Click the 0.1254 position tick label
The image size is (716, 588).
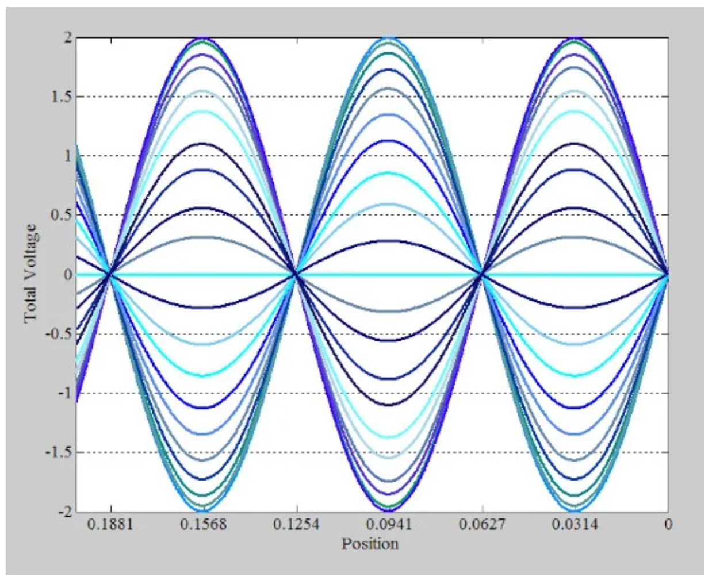pyautogui.click(x=296, y=524)
